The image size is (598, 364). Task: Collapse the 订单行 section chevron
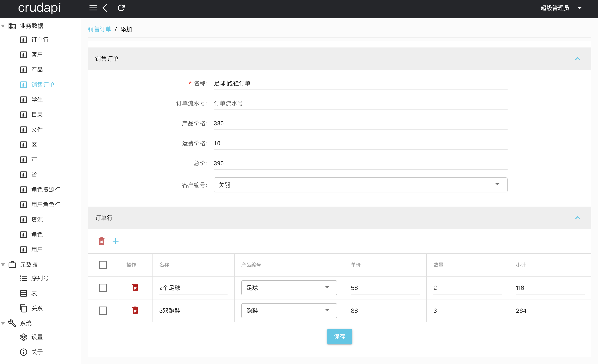pyautogui.click(x=577, y=218)
